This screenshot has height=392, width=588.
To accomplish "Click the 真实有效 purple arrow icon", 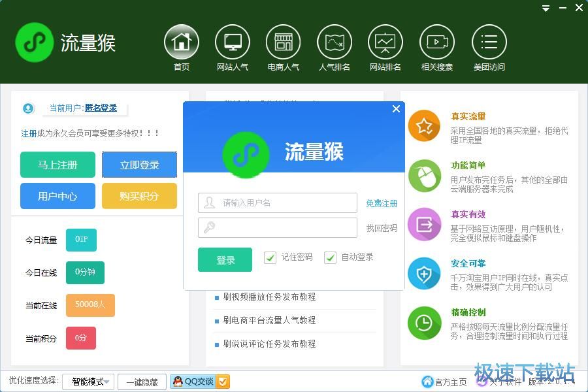I will [x=425, y=224].
